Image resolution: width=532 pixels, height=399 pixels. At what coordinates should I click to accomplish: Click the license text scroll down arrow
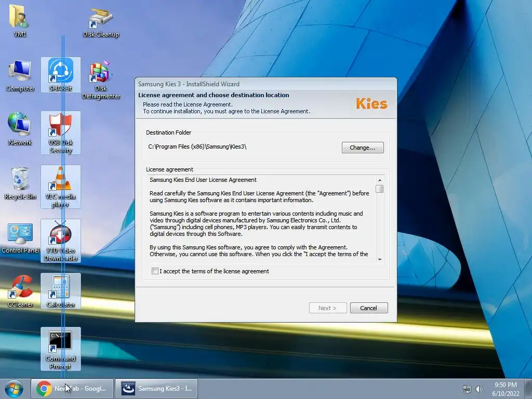(380, 260)
